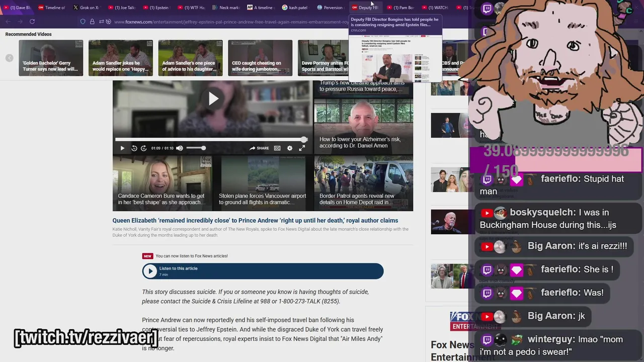Switch to the Dave Bl... YouTube tab
The width and height of the screenshot is (644, 362).
pyautogui.click(x=18, y=8)
